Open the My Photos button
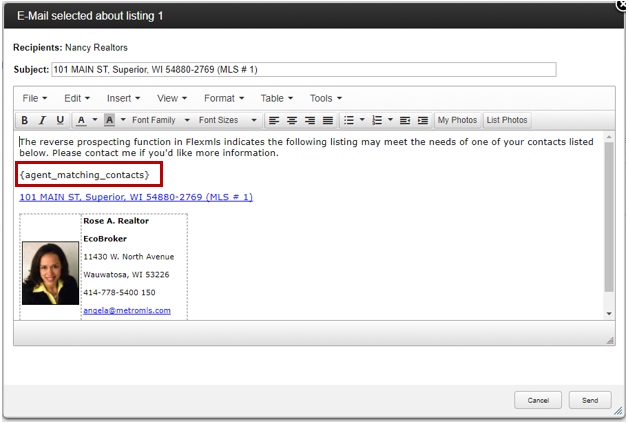Image resolution: width=629 pixels, height=423 pixels. click(x=457, y=120)
